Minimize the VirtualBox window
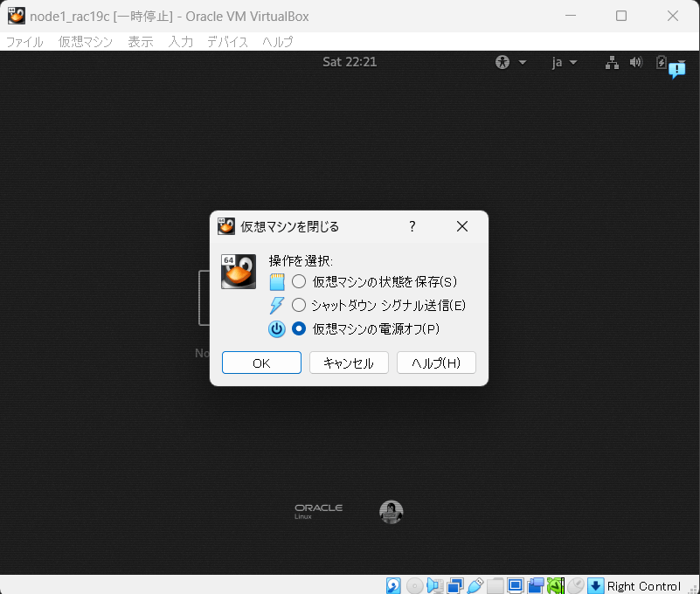Viewport: 700px width, 594px height. pyautogui.click(x=571, y=16)
